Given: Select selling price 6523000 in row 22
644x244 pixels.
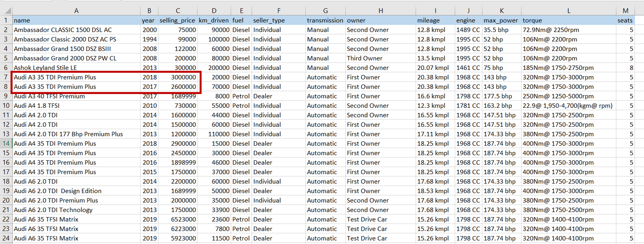Looking at the screenshot, I should [178, 220].
